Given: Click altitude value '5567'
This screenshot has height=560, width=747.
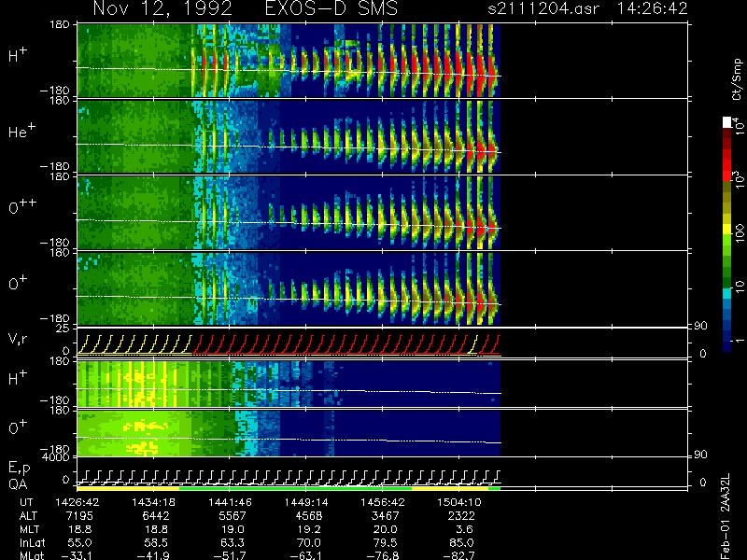Looking at the screenshot, I should (232, 516).
